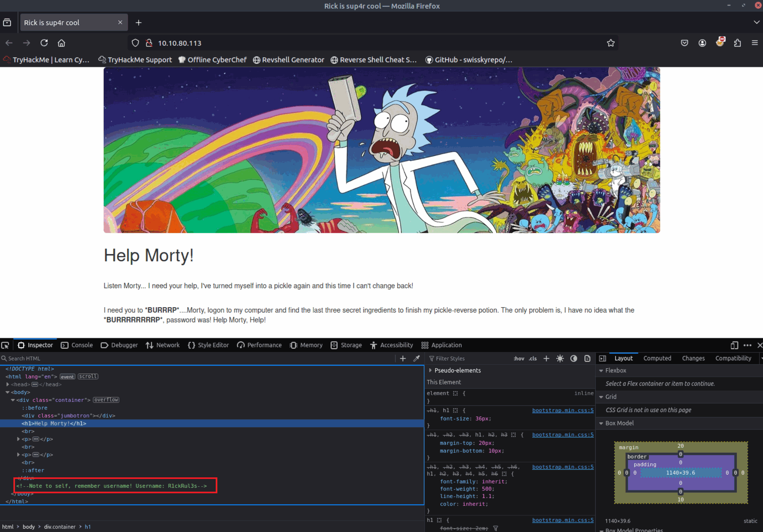Open the extensions puzzle icon
Screen dimensions: 763x532
point(738,43)
